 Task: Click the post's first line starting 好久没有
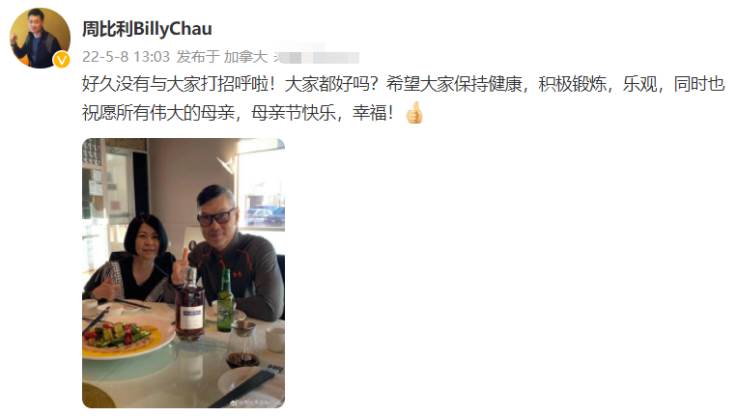click(x=403, y=85)
